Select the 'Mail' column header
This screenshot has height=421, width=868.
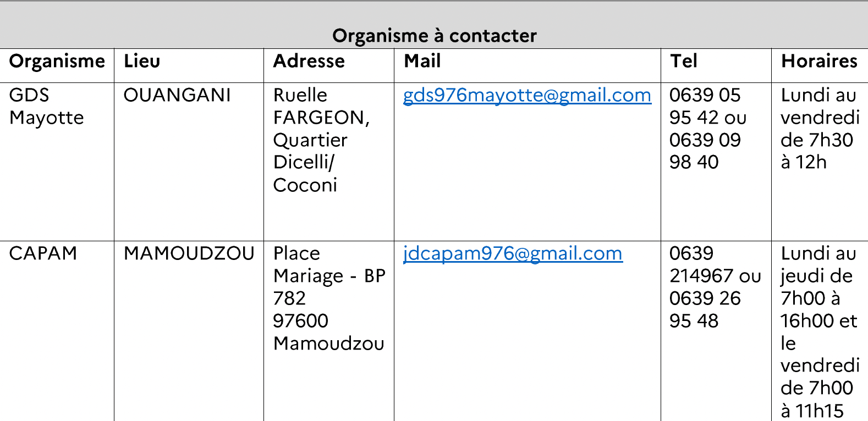[422, 61]
